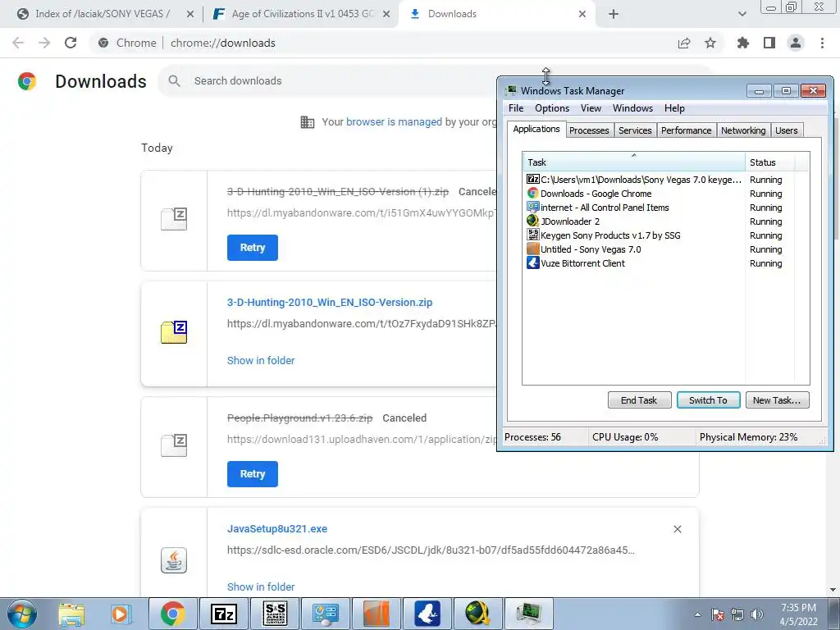Click the canceled People.Playground file icon
This screenshot has width=840, height=630.
point(174,445)
